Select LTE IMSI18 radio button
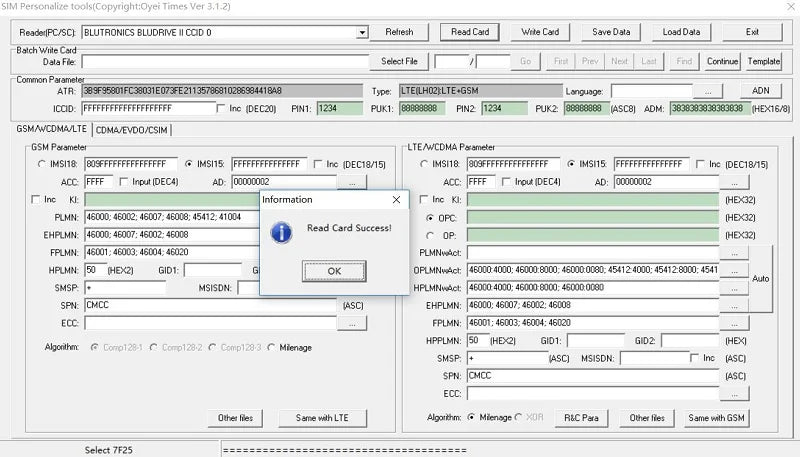This screenshot has width=800, height=457. tap(424, 164)
